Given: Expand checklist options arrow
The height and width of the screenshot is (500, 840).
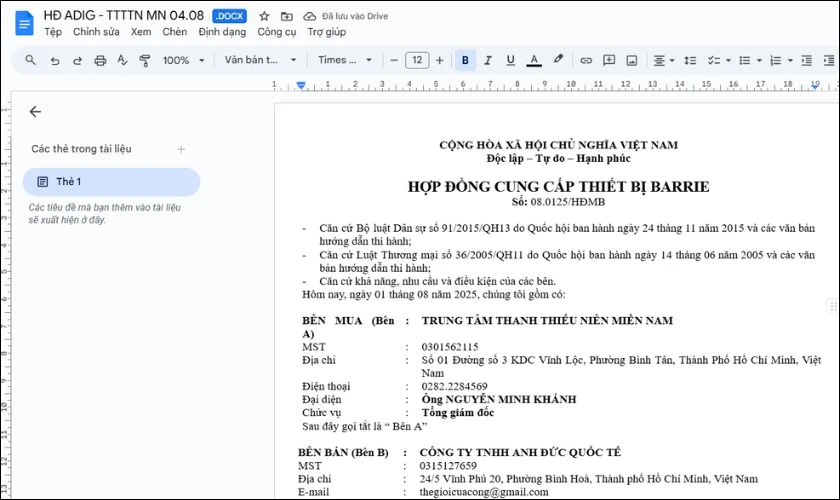Looking at the screenshot, I should [x=728, y=61].
